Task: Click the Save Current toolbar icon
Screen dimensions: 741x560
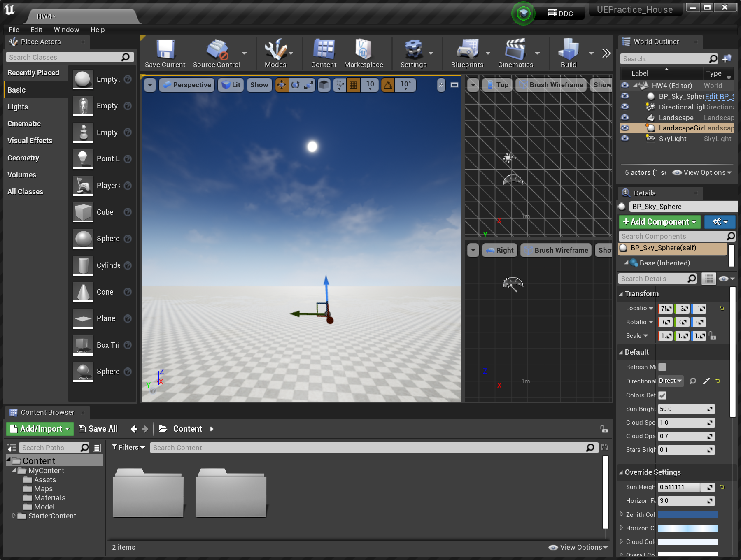Action: pyautogui.click(x=165, y=53)
